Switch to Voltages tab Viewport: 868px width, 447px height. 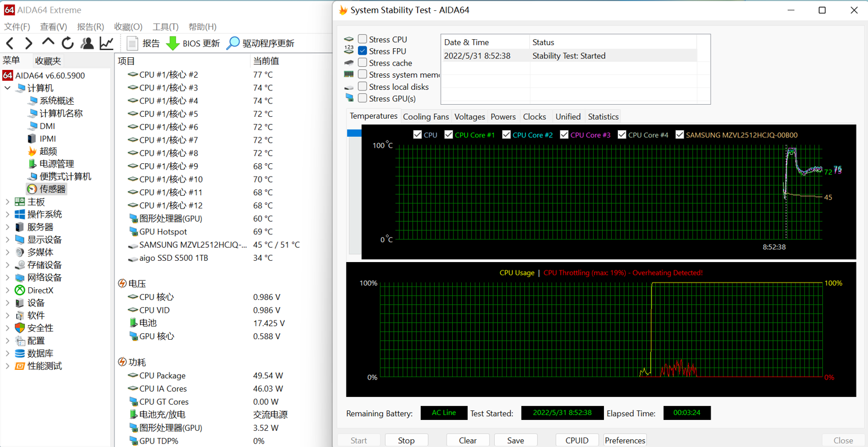(470, 117)
